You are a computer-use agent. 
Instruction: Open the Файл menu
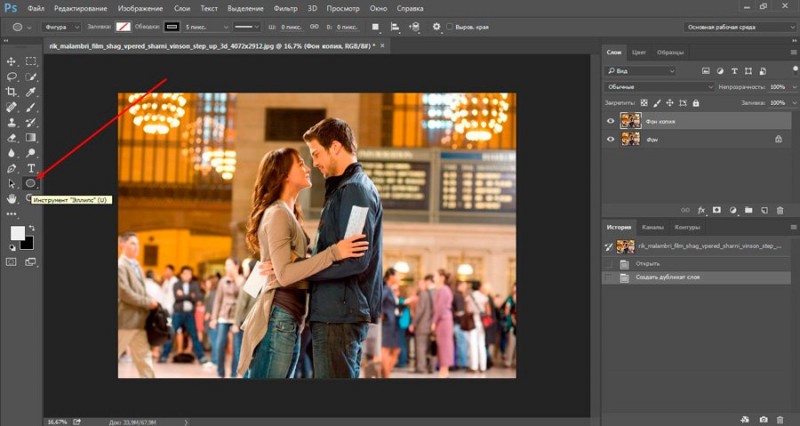tap(35, 9)
